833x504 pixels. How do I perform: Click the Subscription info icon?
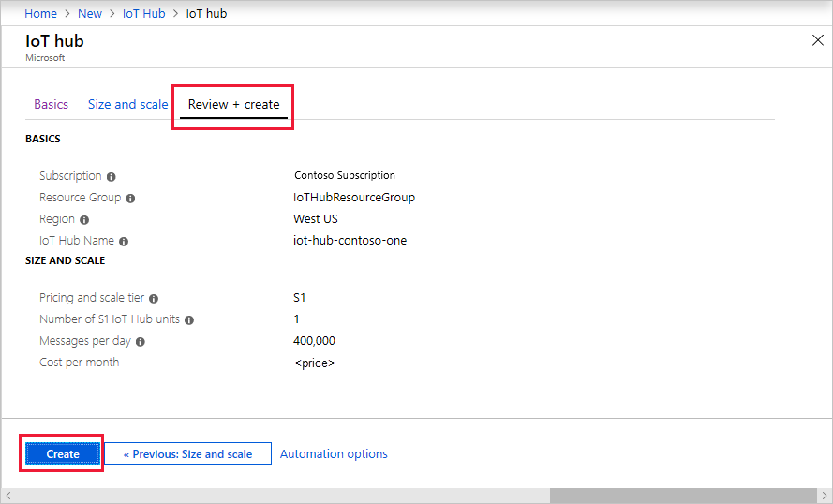click(111, 177)
